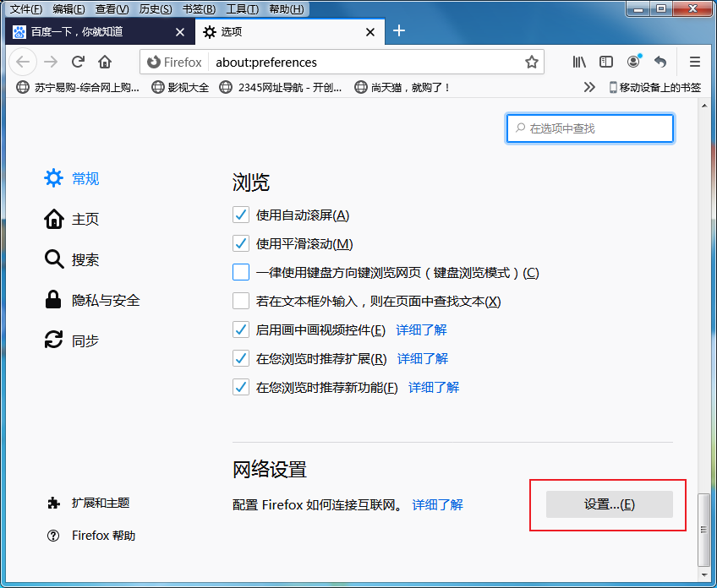Focus the 在选项中查找 search field

(x=589, y=128)
